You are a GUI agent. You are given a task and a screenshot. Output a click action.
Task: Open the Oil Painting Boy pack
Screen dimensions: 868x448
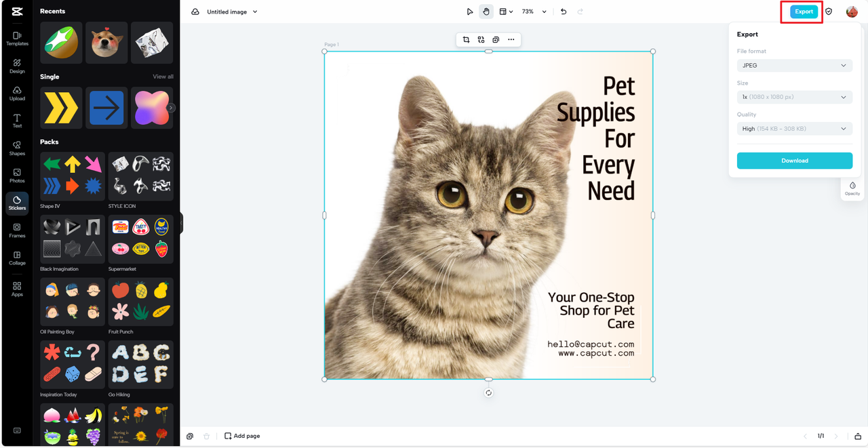tap(73, 302)
